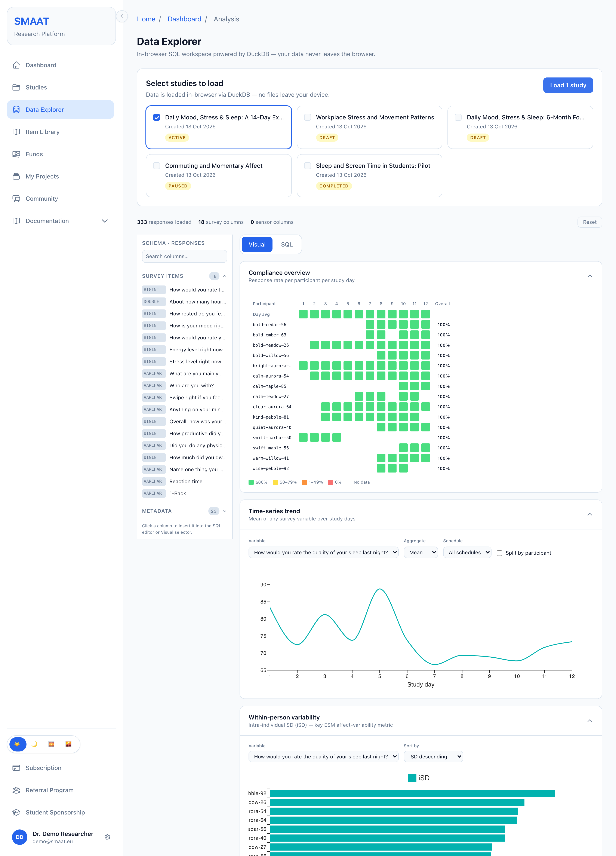616x856 pixels.
Task: Select the dark moon theme icon
Action: point(34,744)
